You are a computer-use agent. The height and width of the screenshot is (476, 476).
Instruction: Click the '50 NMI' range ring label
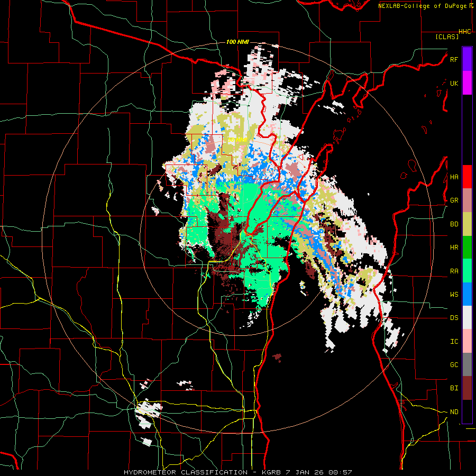(x=237, y=140)
